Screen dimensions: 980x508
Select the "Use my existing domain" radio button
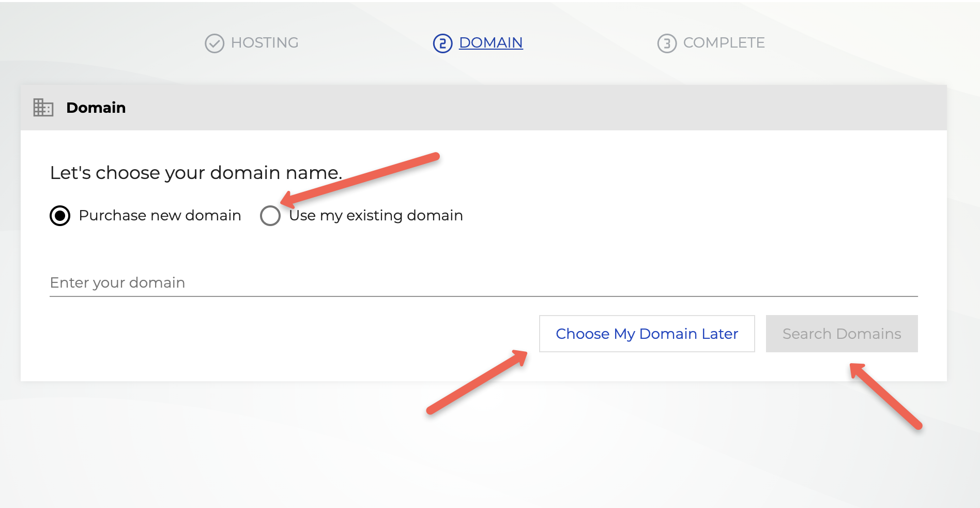pyautogui.click(x=270, y=216)
